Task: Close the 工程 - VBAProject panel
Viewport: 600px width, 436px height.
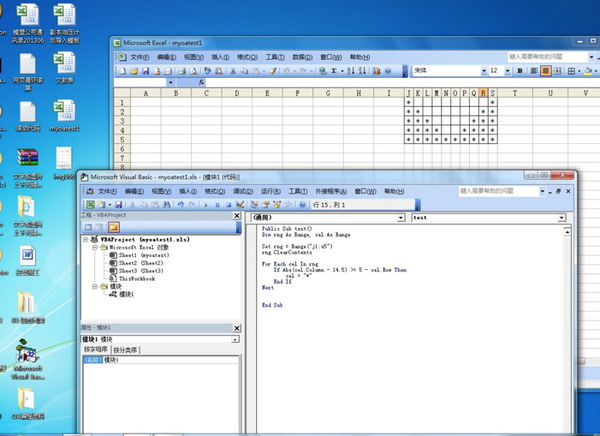Action: [x=237, y=216]
